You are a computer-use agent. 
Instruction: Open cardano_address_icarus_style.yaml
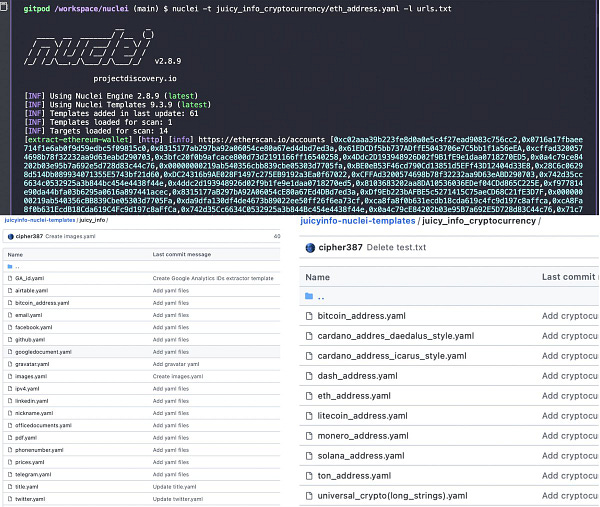coord(392,355)
